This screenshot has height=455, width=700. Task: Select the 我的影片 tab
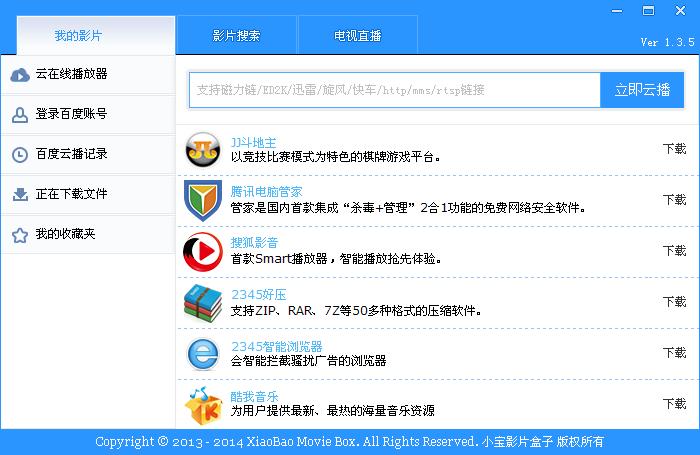tap(78, 36)
